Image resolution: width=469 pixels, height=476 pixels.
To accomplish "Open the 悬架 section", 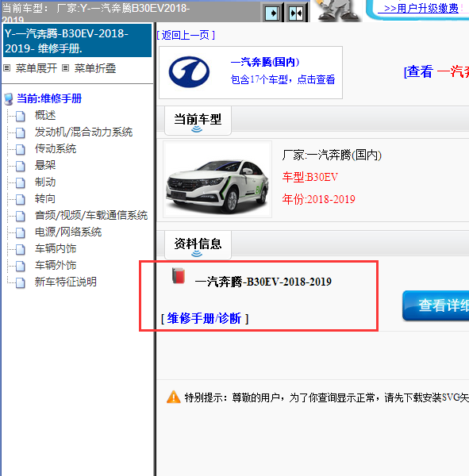I will (x=45, y=166).
